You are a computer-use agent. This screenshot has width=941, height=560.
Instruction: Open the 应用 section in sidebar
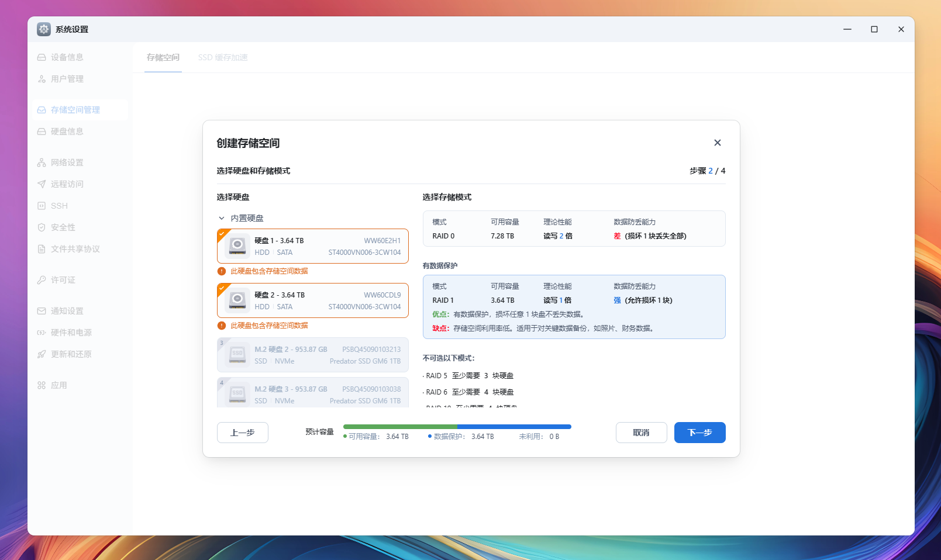pos(57,385)
